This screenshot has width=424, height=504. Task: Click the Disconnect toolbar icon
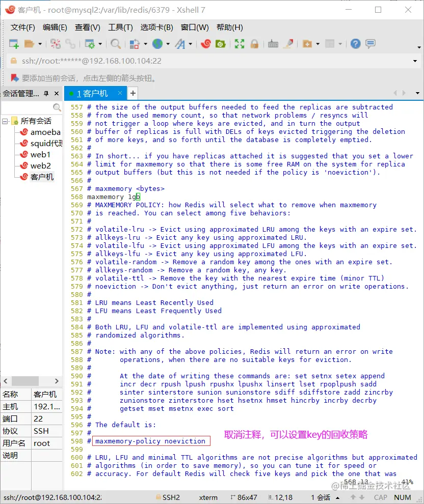[56, 44]
